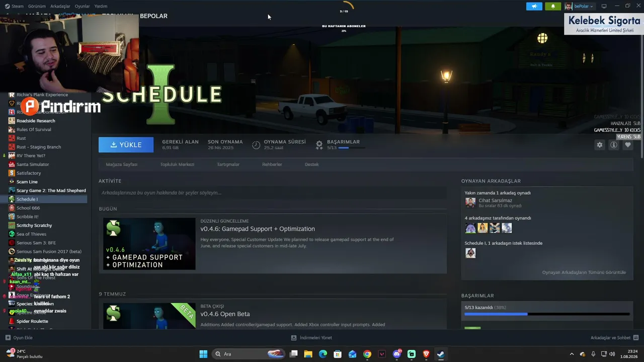The height and width of the screenshot is (362, 644).
Task: Select Sea of Thieves in library
Action: (x=31, y=234)
